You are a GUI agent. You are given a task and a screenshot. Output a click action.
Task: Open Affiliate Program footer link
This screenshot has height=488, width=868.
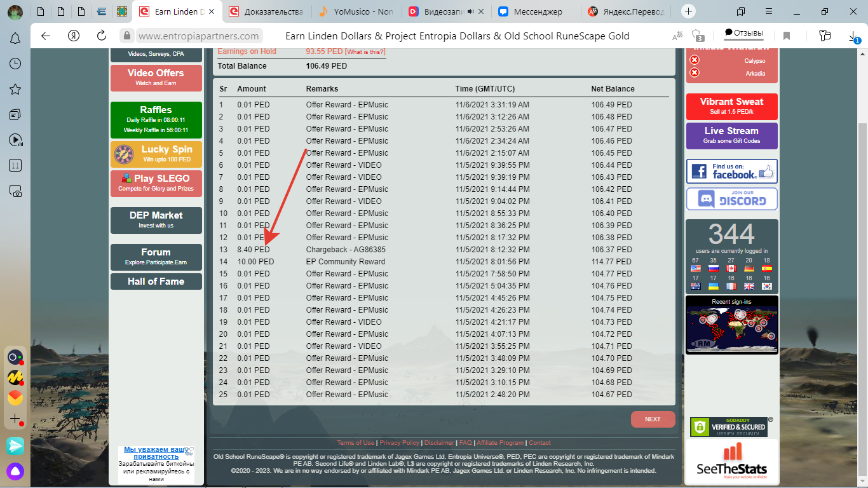[x=500, y=443]
